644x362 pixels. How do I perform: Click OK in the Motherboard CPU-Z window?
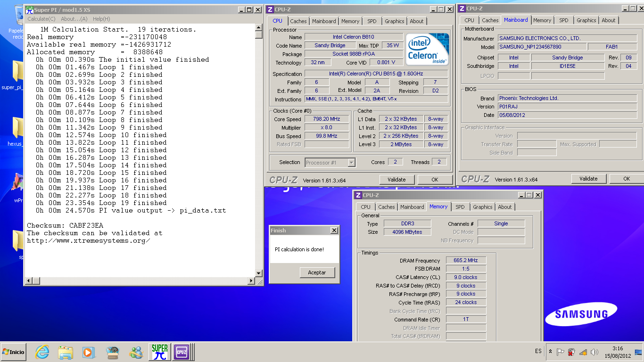627,179
